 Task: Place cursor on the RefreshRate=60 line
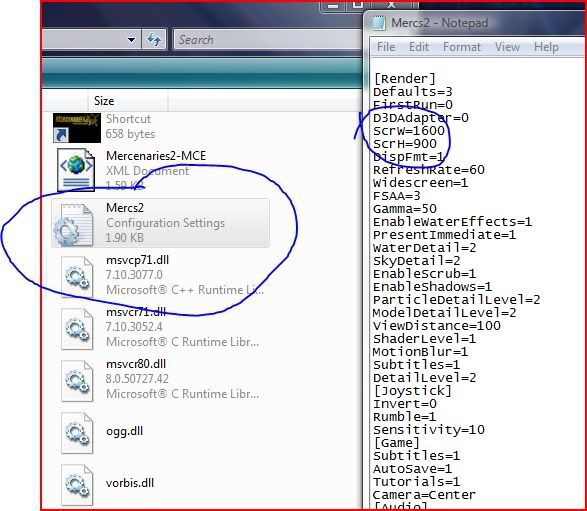[x=429, y=170]
